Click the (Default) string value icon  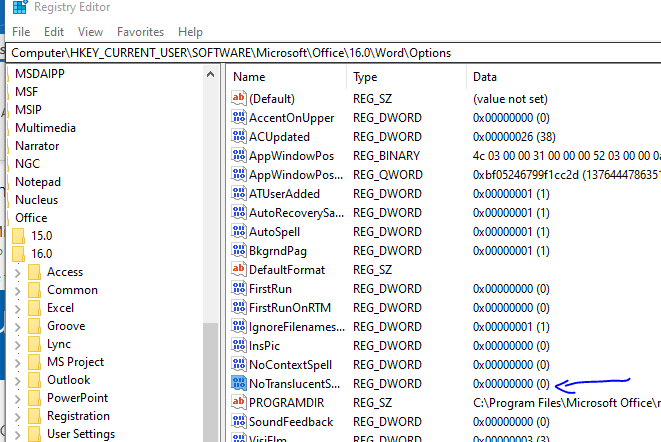239,98
